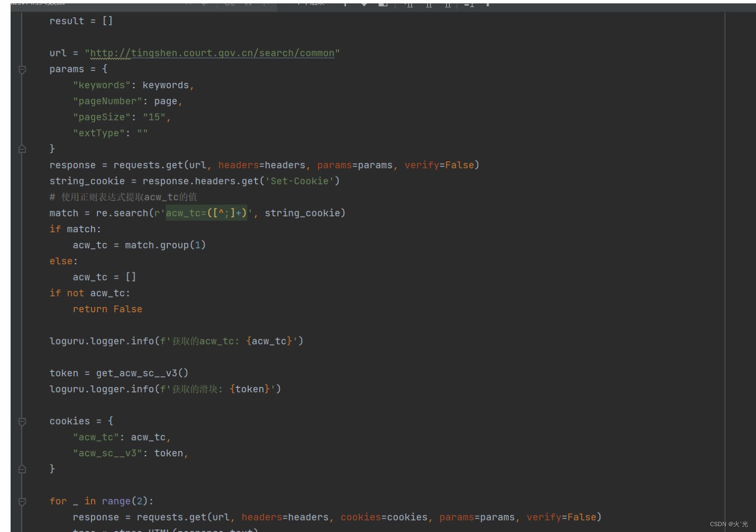Click the loguru line logging '获取的acw_tc'
The image size is (756, 532).
tap(176, 341)
